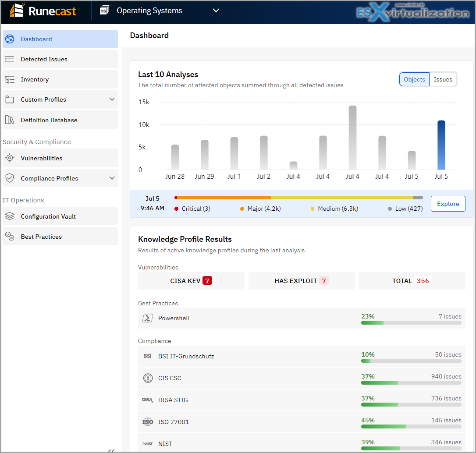Expand the Custom Profiles chevron

click(x=112, y=99)
